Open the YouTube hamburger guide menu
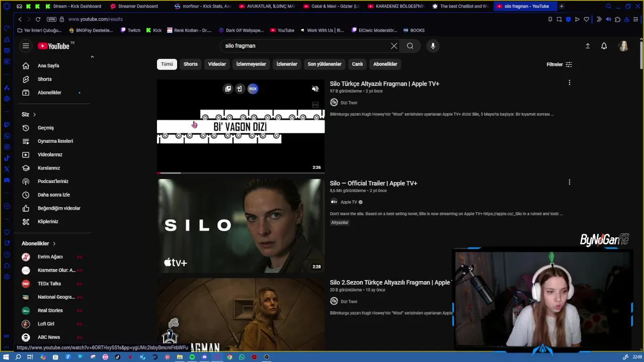Image resolution: width=644 pixels, height=362 pixels. 26,46
